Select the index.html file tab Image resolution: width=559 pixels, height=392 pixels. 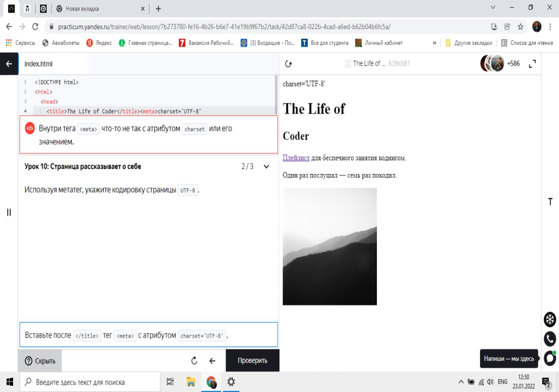point(38,64)
